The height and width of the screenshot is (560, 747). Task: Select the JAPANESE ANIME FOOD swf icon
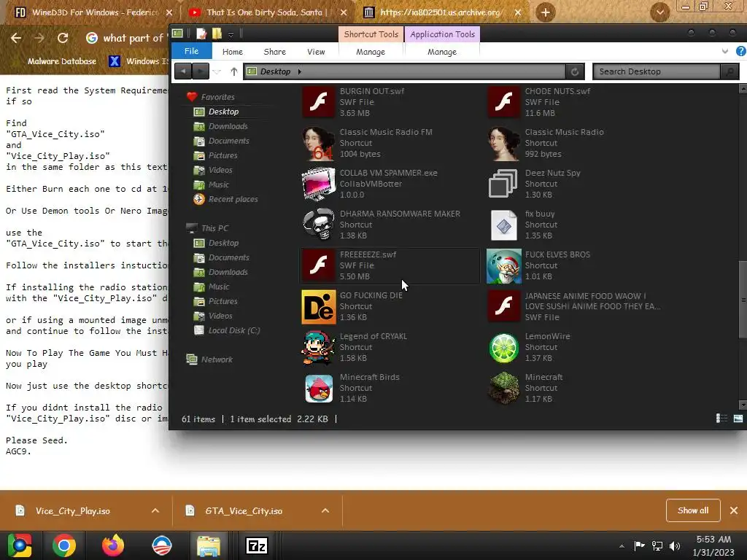(x=503, y=306)
